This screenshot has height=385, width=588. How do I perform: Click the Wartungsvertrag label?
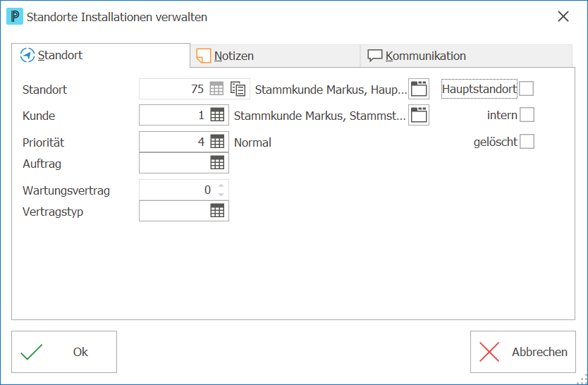66,191
